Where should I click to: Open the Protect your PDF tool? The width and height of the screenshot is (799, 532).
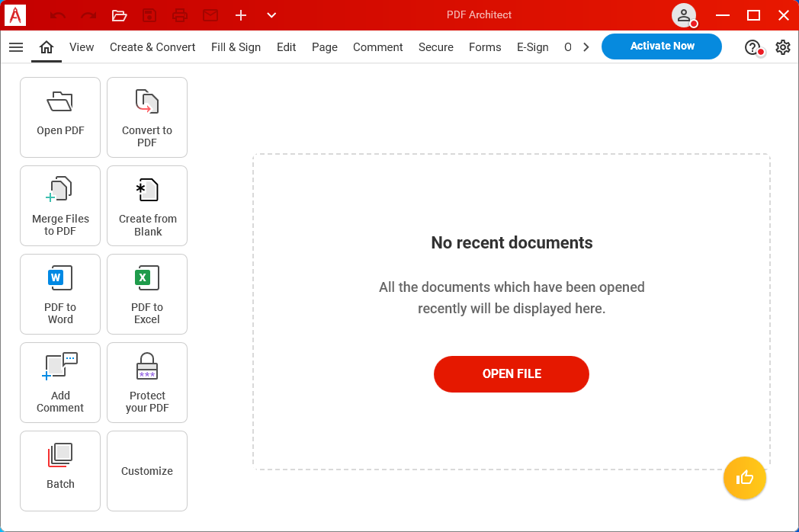coord(147,383)
